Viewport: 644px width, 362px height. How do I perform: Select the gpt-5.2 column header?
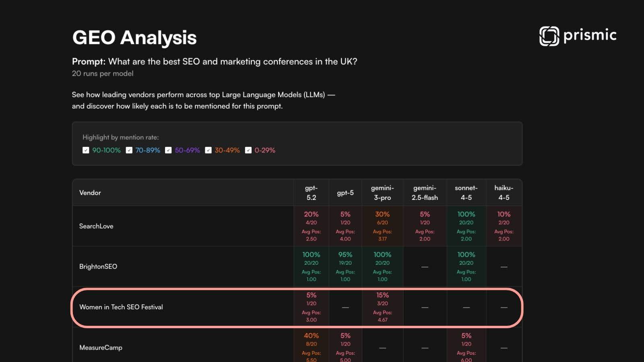311,192
